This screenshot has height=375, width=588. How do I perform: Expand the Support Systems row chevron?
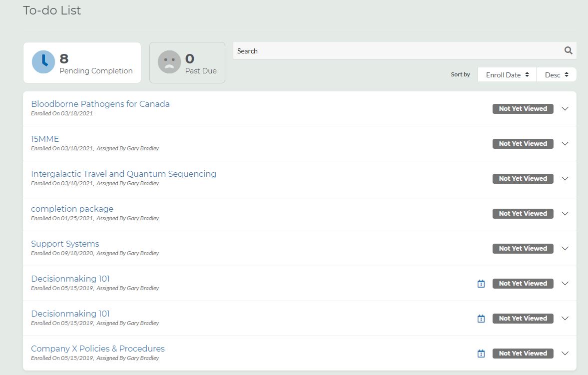(x=565, y=248)
